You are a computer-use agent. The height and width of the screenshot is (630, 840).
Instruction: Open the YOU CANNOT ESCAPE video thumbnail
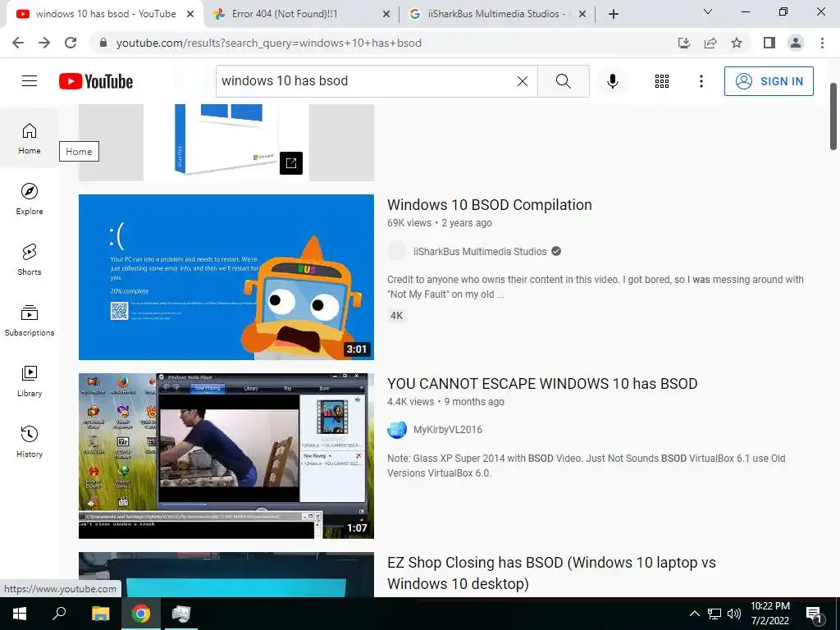pos(226,456)
